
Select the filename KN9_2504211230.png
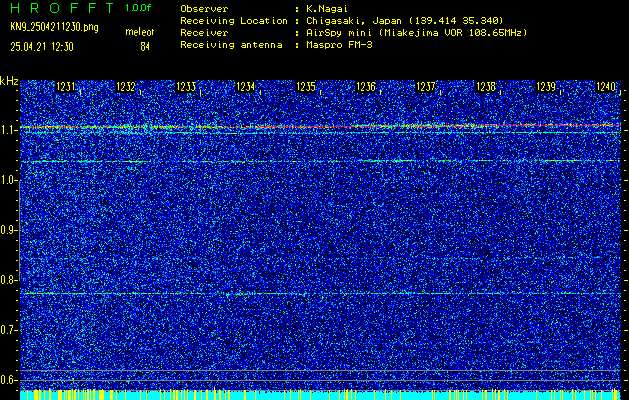pos(54,27)
